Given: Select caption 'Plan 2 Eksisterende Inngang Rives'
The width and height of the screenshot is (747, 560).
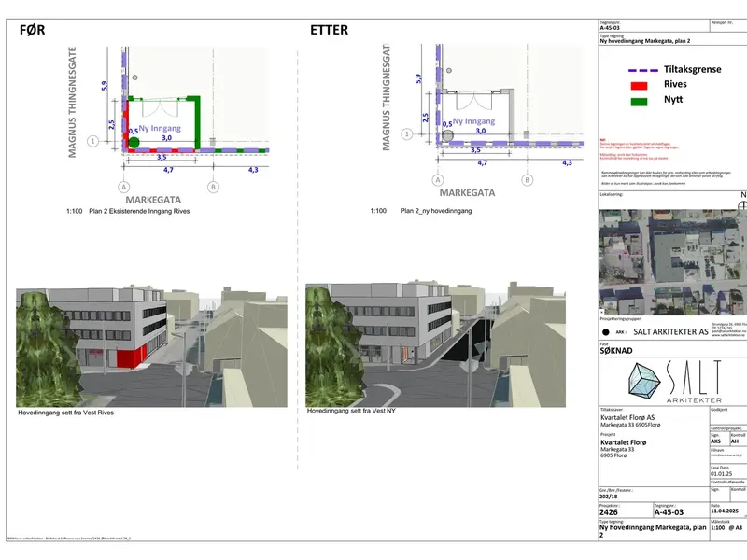Looking at the screenshot, I should (x=139, y=211).
